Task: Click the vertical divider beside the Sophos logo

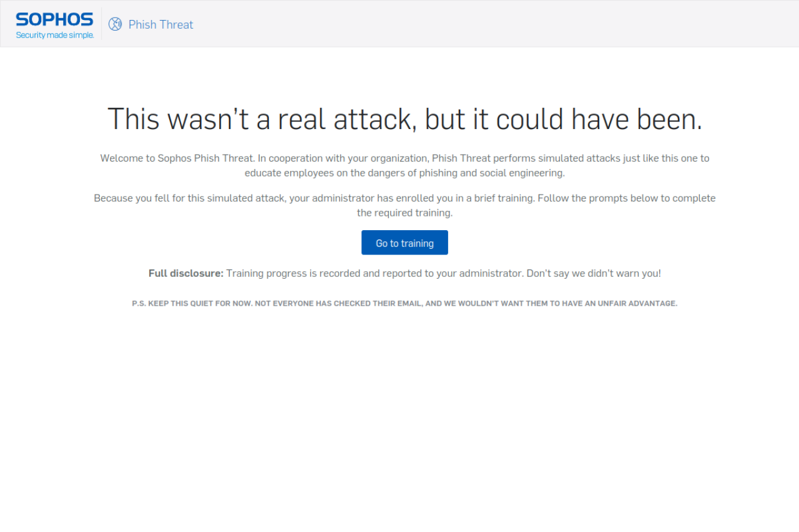Action: [x=101, y=24]
